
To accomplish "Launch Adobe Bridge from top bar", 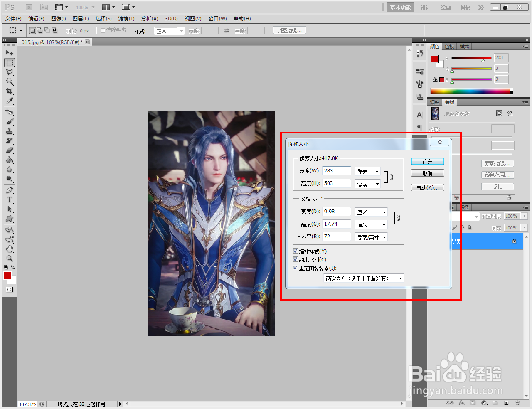I will point(29,7).
